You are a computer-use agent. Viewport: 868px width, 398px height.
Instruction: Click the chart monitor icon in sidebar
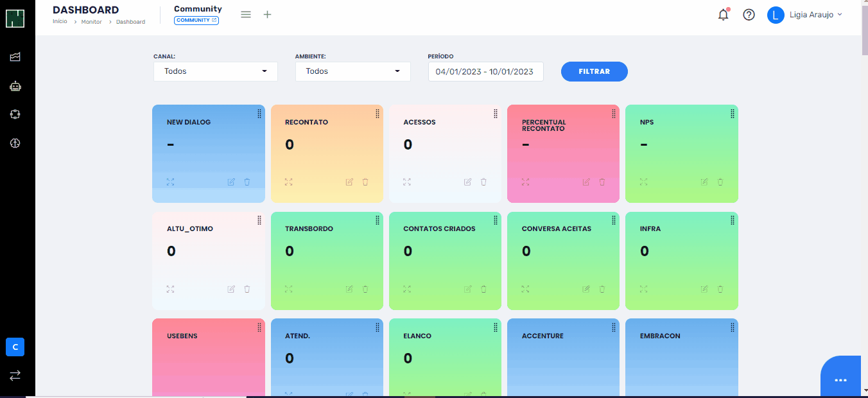[15, 57]
